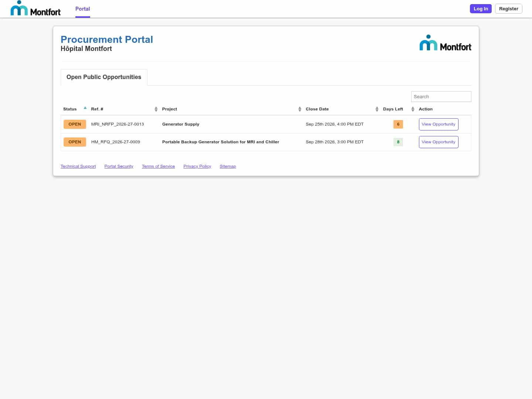Click the Days Left column header text
This screenshot has width=532, height=399.
point(393,109)
